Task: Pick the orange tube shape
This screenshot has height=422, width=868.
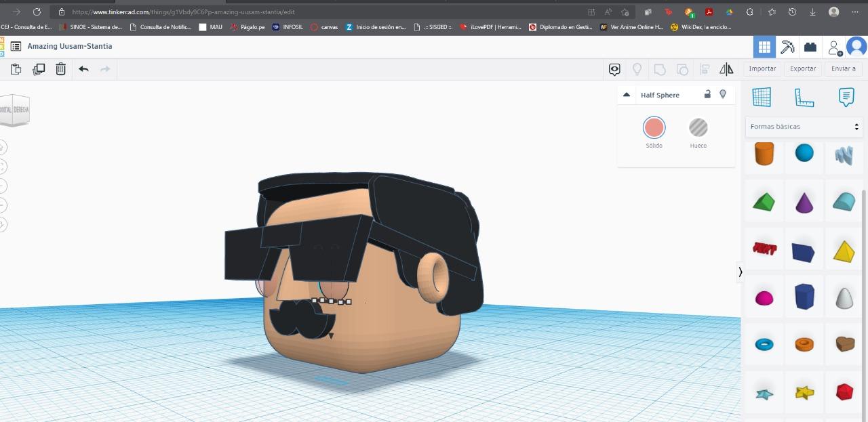Action: pyautogui.click(x=804, y=345)
